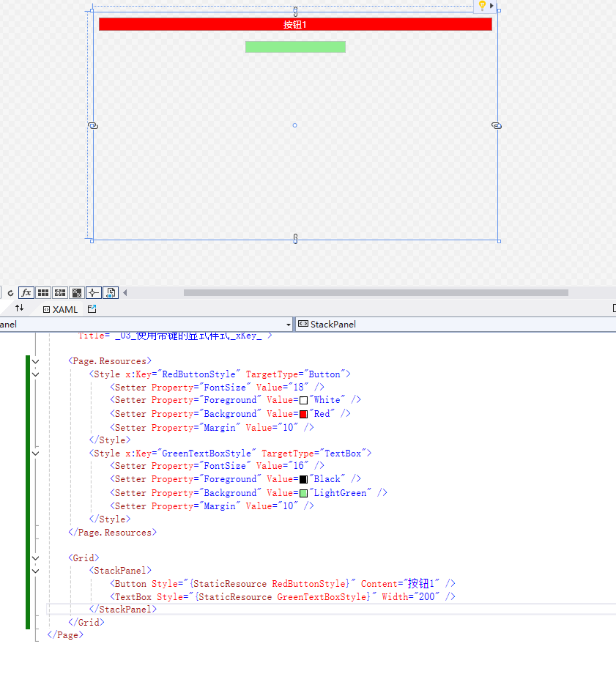Collapse the StackPanel element block in code
Screen dimensions: 616x685
pos(35,571)
